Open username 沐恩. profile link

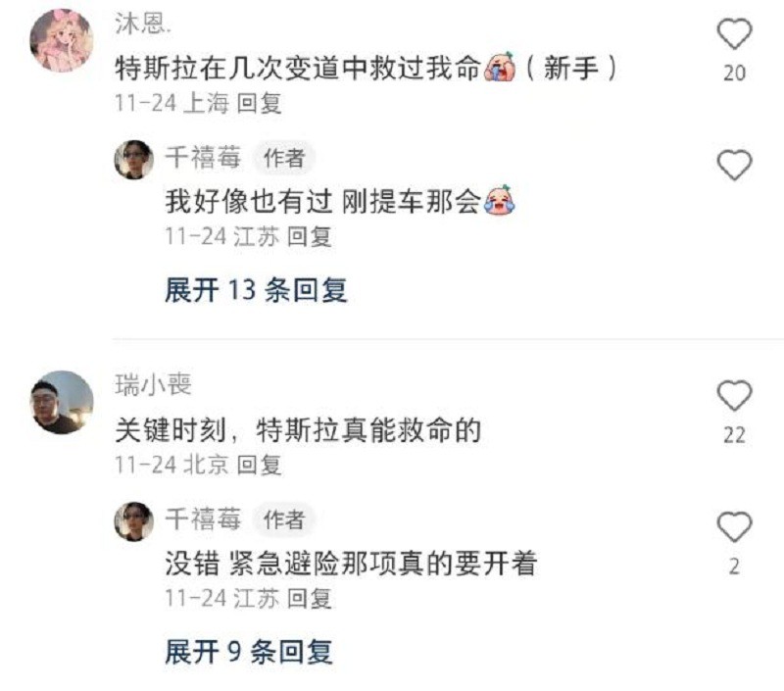(143, 23)
